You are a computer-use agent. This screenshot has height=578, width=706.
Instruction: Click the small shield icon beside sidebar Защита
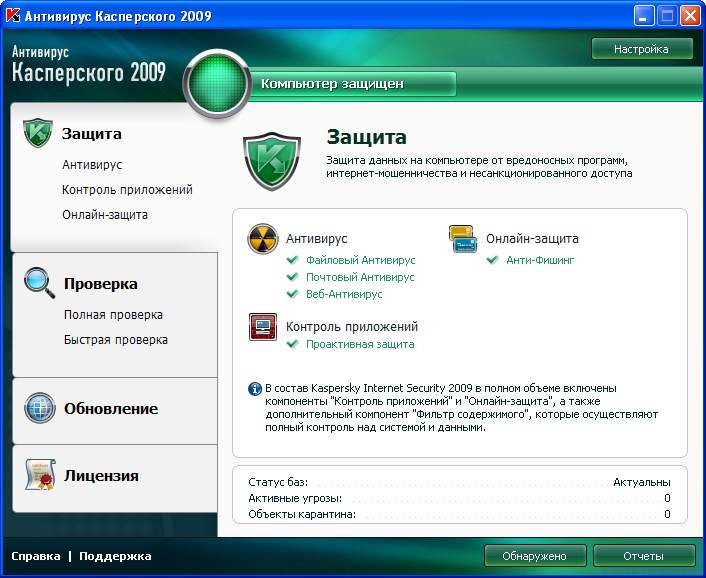(38, 133)
